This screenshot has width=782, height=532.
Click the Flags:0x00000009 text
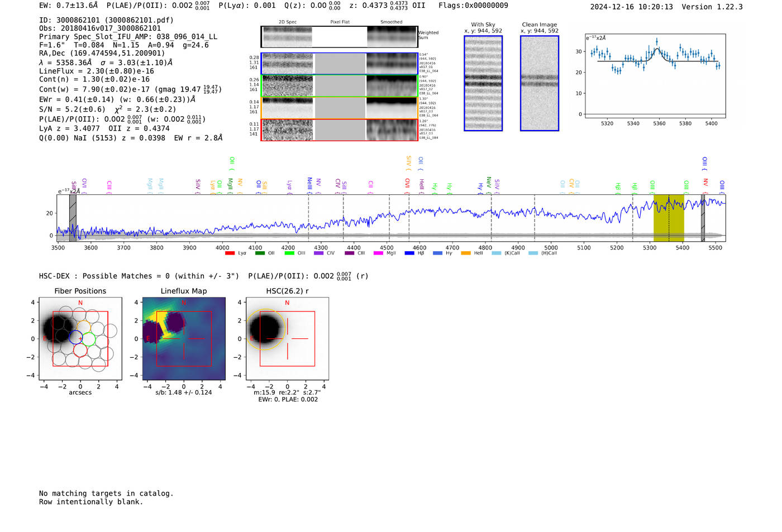[473, 6]
